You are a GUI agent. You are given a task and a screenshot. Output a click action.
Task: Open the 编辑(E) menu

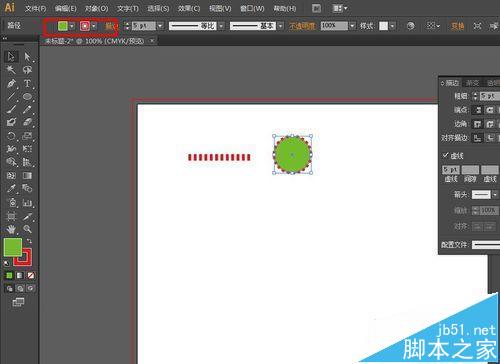[x=66, y=8]
